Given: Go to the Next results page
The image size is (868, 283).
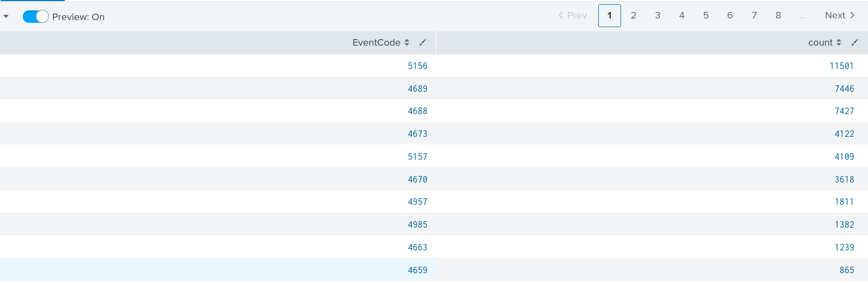Looking at the screenshot, I should tap(840, 16).
